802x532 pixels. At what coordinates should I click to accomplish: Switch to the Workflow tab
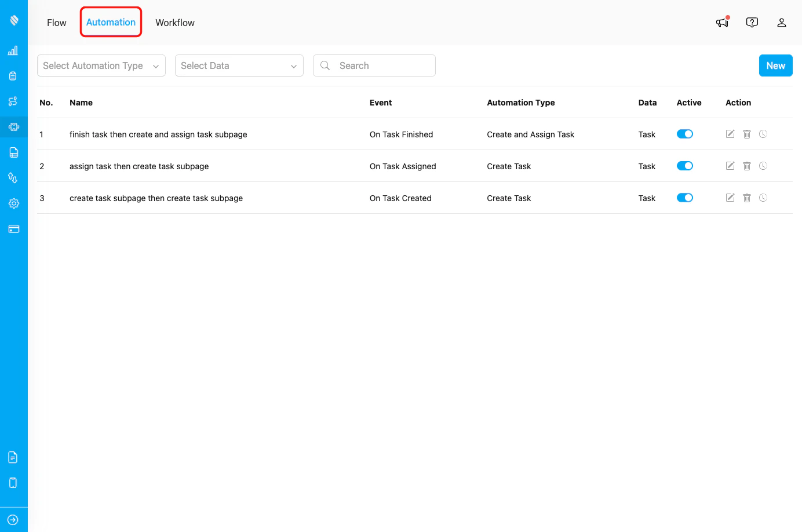point(174,22)
